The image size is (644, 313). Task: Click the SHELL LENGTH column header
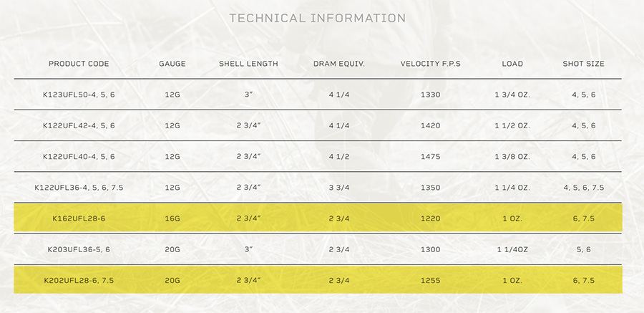click(248, 64)
